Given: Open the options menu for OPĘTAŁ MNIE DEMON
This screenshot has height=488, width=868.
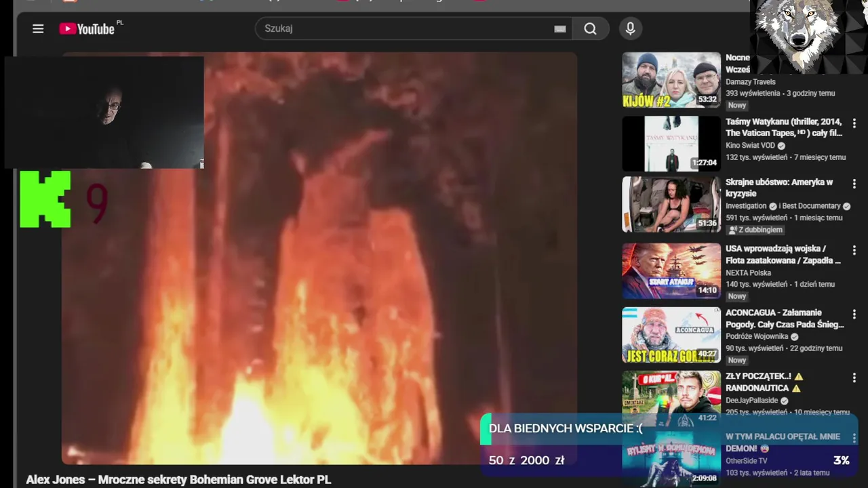Looking at the screenshot, I should click(x=854, y=439).
